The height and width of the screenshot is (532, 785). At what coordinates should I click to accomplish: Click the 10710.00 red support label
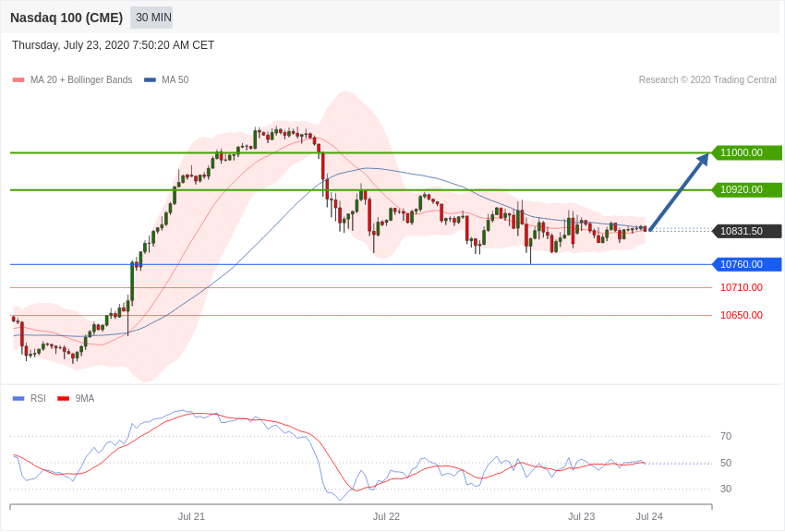(x=742, y=287)
